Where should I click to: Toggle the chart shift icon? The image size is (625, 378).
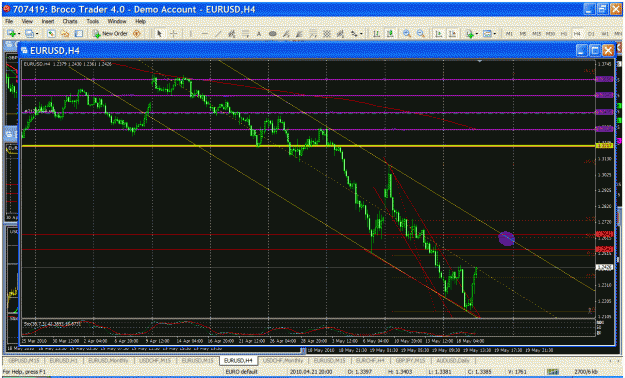coord(452,34)
